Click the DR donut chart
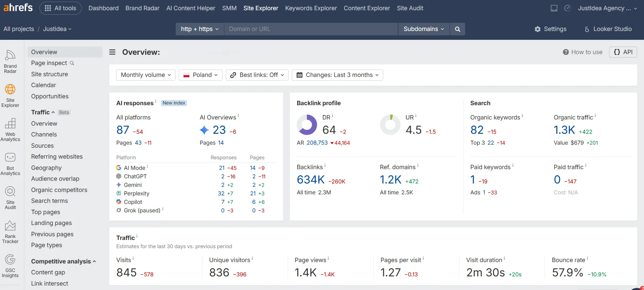The image size is (644, 290). pyautogui.click(x=307, y=125)
